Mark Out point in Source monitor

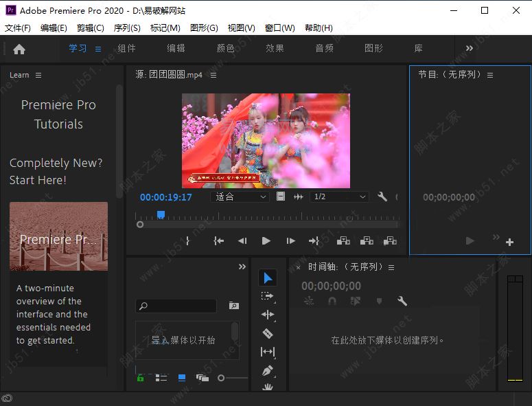[x=187, y=241]
